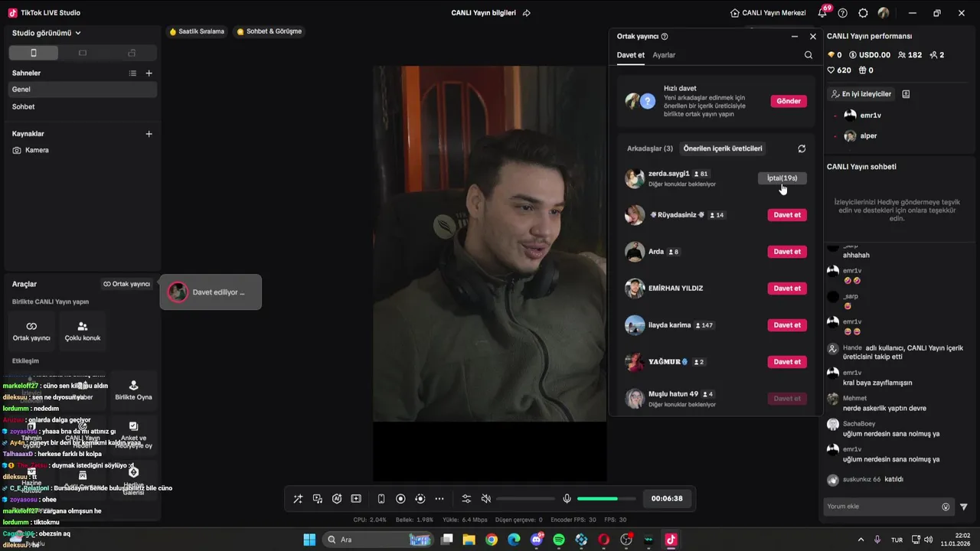Click the sparkle screen icon in bottom toolbar
980x551 pixels.
356,499
